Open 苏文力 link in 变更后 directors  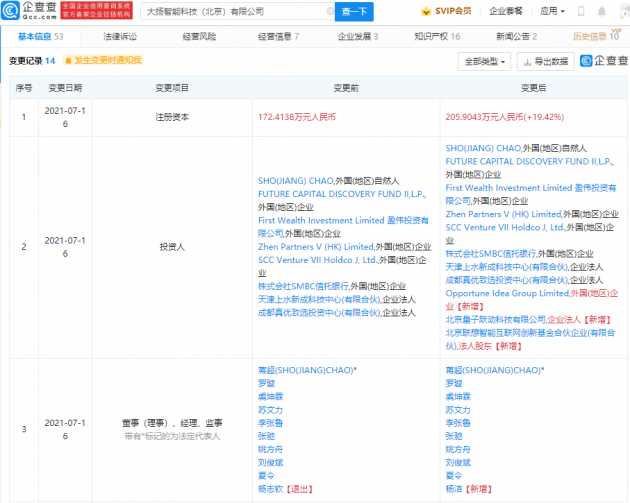tap(458, 410)
